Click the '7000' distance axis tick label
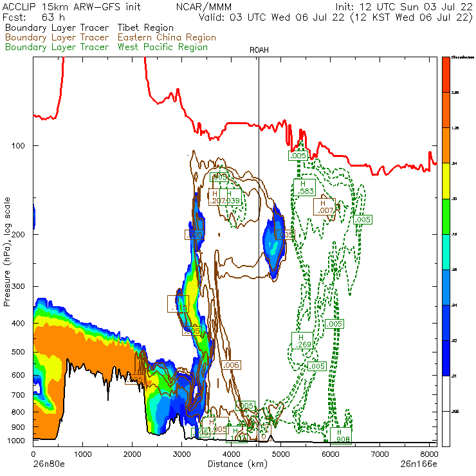This screenshot has width=476, height=476. (380, 454)
